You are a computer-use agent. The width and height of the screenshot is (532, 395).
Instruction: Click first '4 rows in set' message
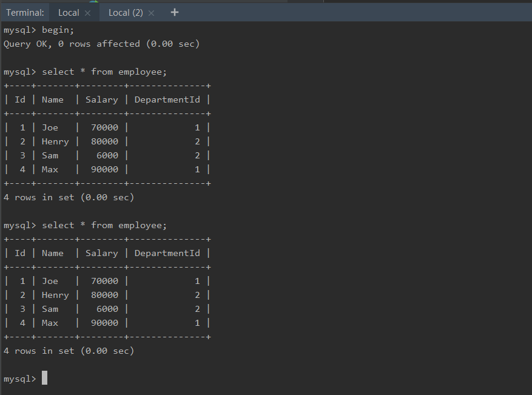[69, 198]
